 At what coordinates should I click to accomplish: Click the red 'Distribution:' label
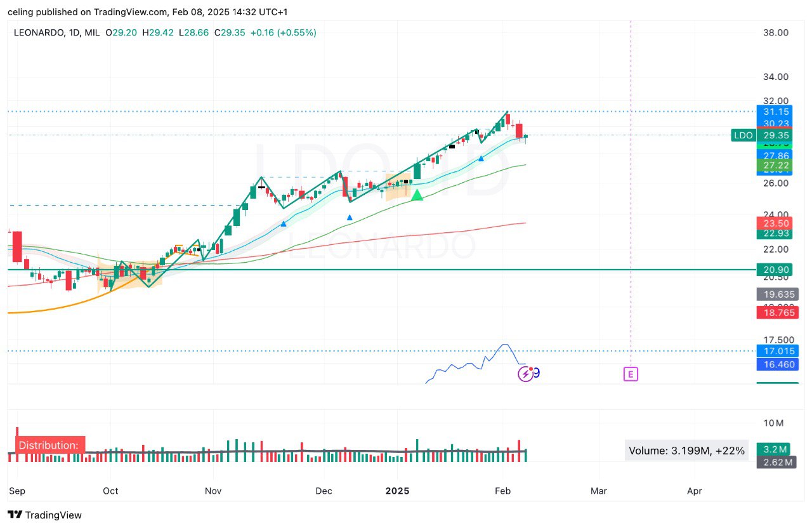[x=49, y=445]
